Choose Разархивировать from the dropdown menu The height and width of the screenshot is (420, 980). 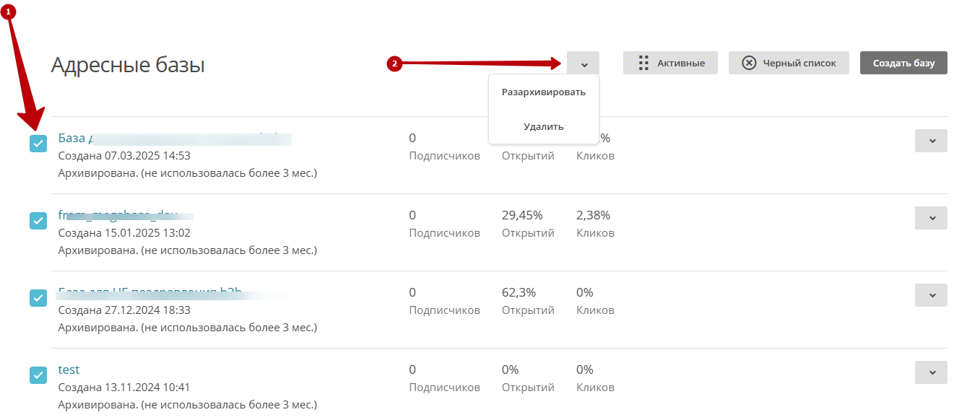pos(544,92)
